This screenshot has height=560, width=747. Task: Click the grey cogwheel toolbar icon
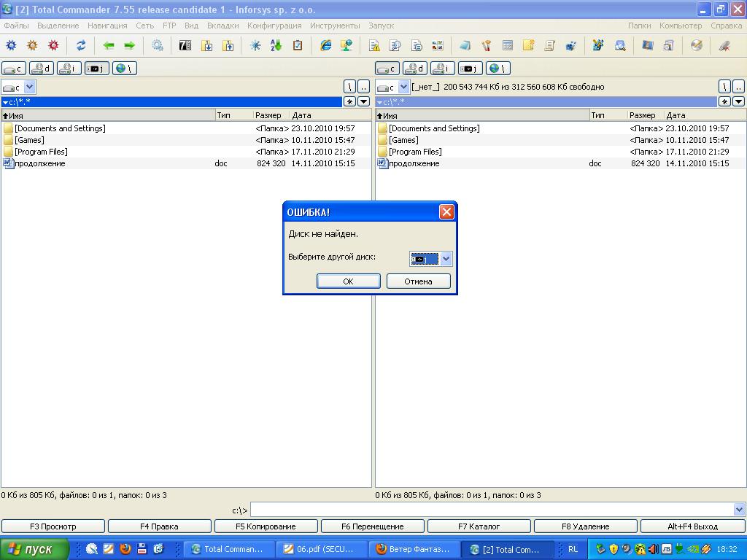pos(158,46)
